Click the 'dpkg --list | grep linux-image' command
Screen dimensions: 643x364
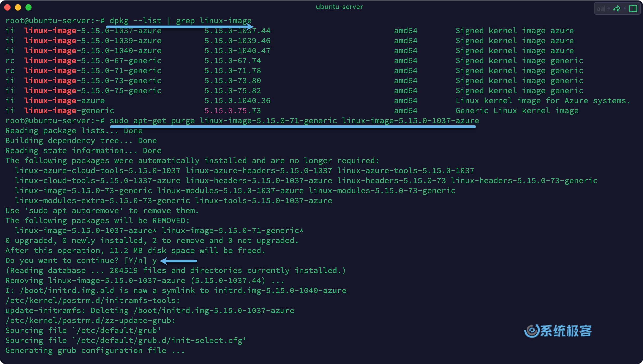tap(180, 21)
